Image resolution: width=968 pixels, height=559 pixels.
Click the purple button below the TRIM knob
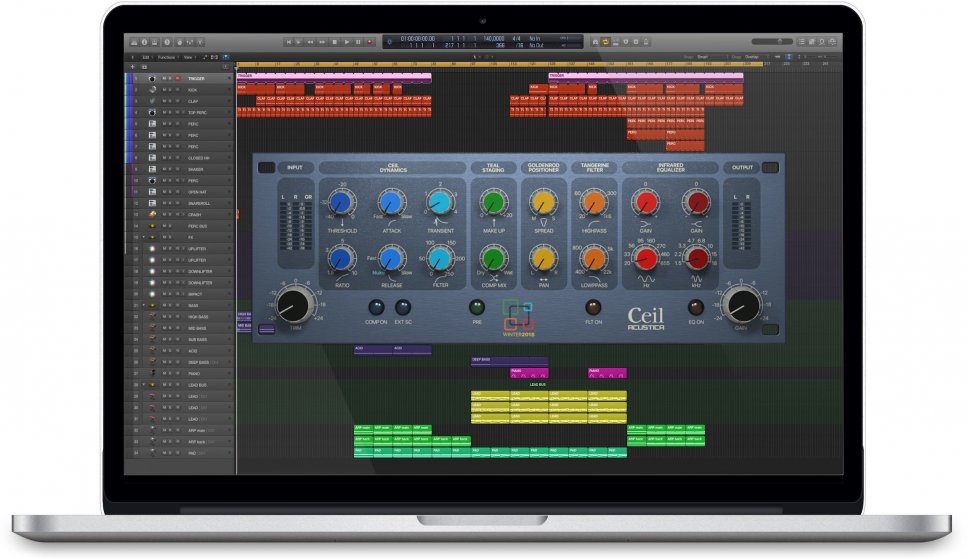click(x=267, y=329)
